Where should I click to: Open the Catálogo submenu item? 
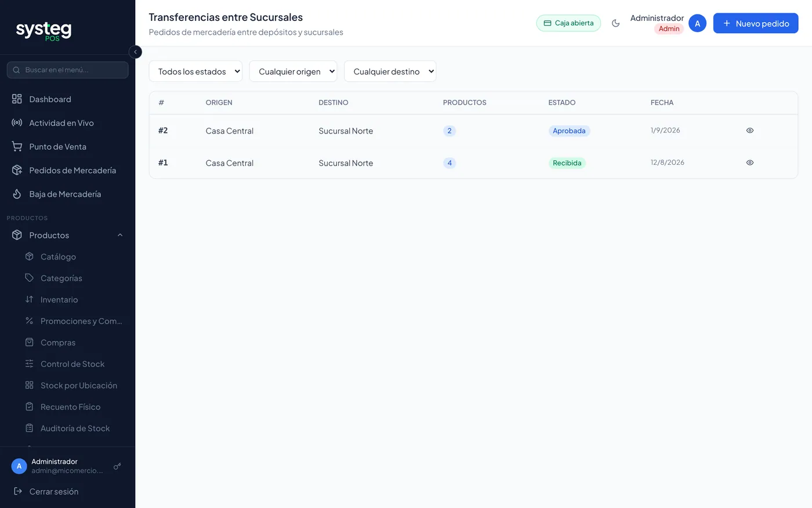[73, 257]
